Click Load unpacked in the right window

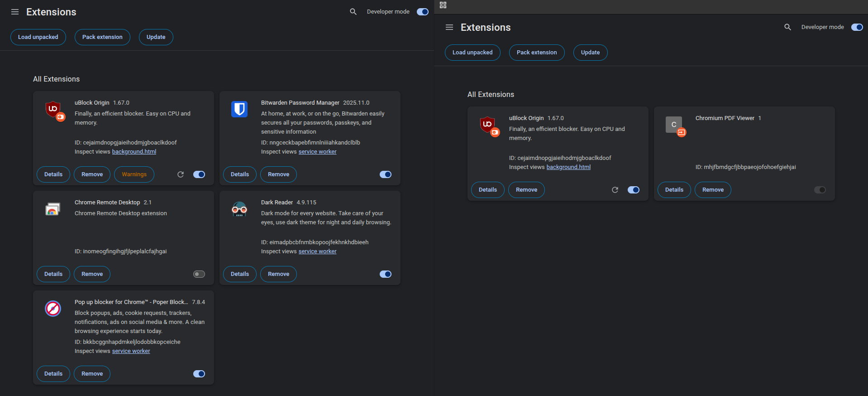click(472, 53)
